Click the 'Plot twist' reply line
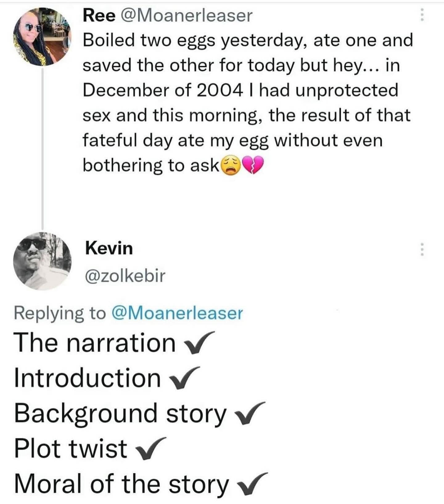The height and width of the screenshot is (504, 444). [71, 449]
